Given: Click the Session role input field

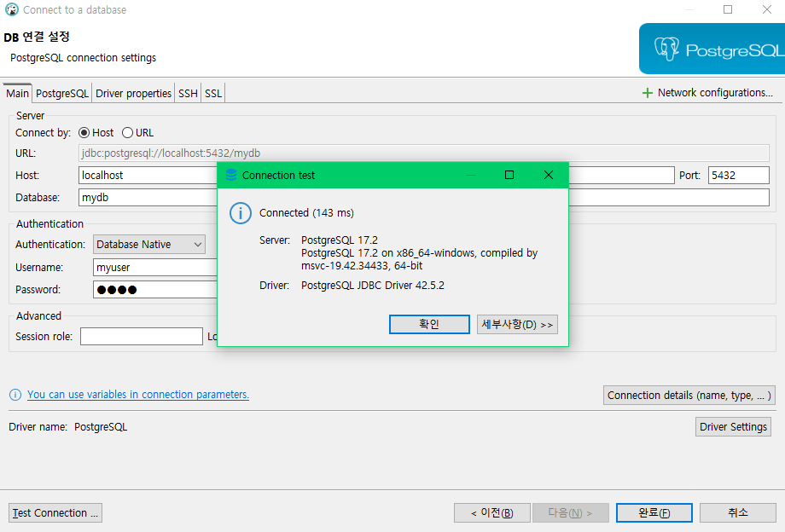Looking at the screenshot, I should (142, 337).
